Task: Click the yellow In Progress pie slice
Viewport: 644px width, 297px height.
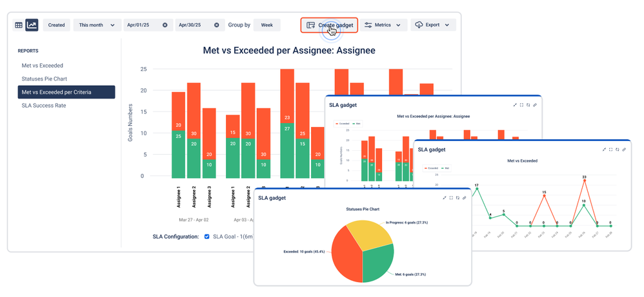Action: coord(370,236)
